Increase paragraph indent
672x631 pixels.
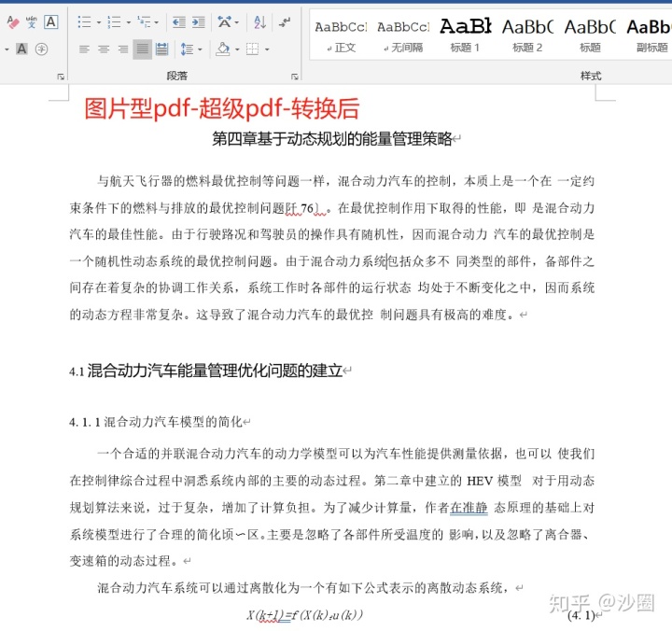coord(199,21)
